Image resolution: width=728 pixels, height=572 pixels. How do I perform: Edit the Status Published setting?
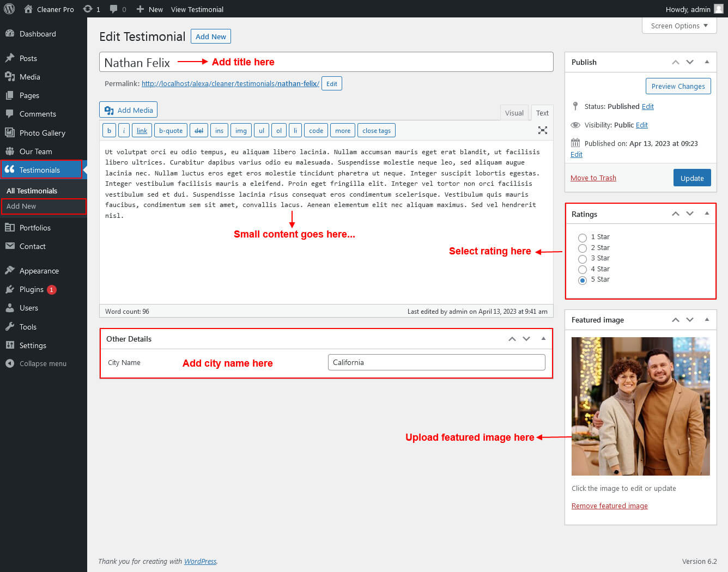point(648,107)
